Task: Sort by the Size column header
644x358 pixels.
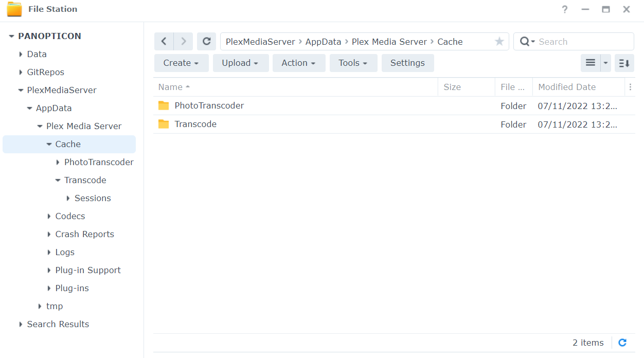Action: [x=467, y=87]
